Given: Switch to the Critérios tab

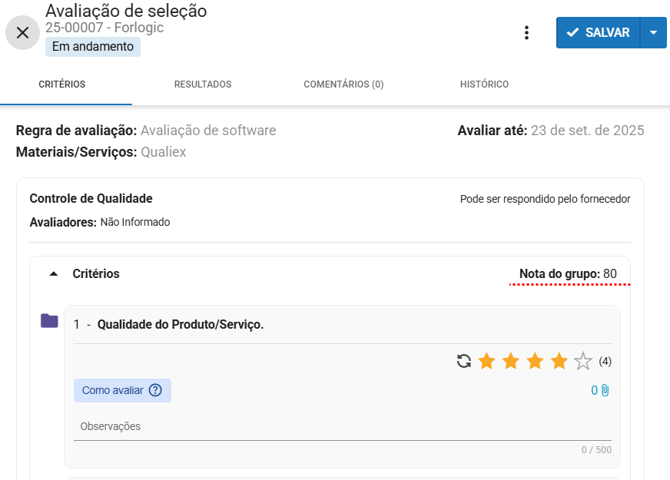Looking at the screenshot, I should tap(62, 85).
